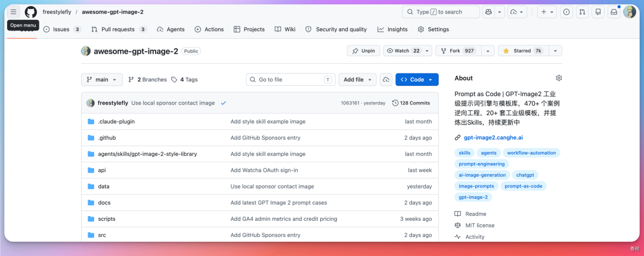This screenshot has width=644, height=256.
Task: Open the Insights tab
Action: (x=392, y=29)
